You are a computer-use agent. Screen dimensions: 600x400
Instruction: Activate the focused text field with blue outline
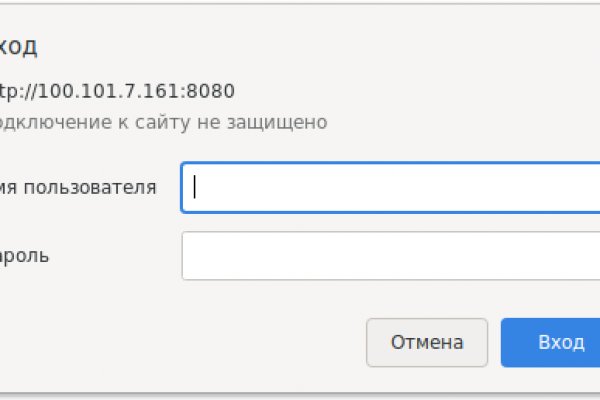[x=390, y=188]
